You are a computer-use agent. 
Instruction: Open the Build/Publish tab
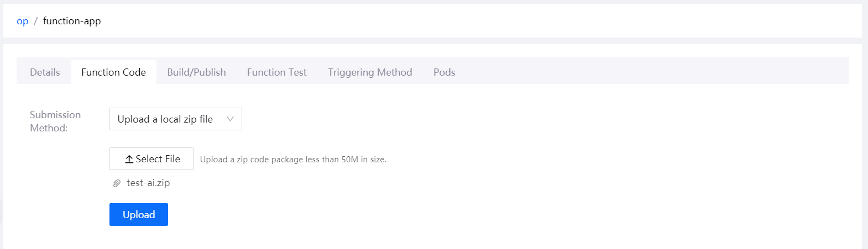click(196, 72)
